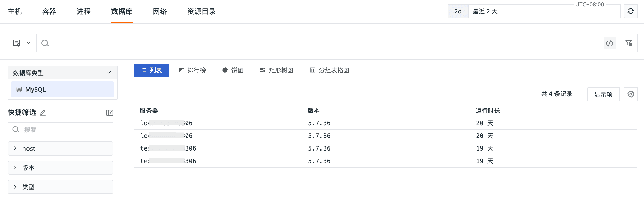Expand the 版本 filter group
644x200 pixels.
click(x=61, y=168)
